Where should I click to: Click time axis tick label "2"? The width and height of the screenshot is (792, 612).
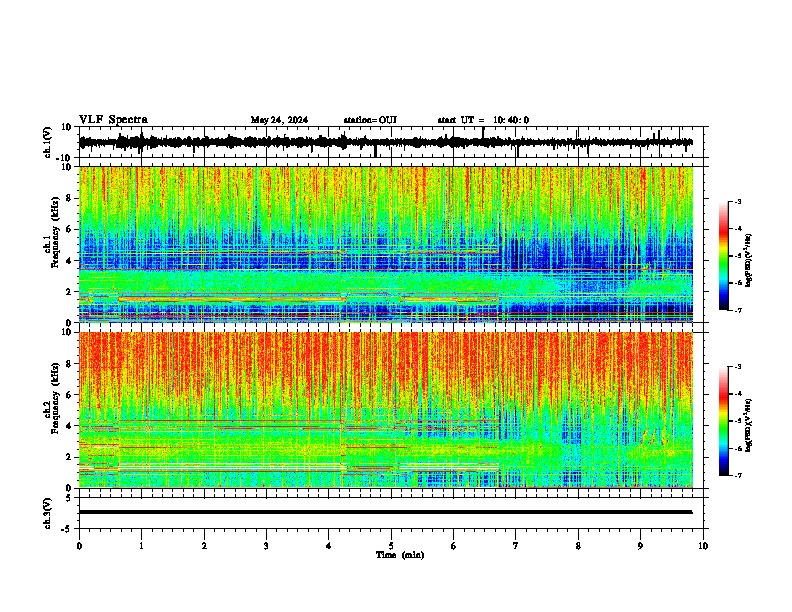coord(204,546)
